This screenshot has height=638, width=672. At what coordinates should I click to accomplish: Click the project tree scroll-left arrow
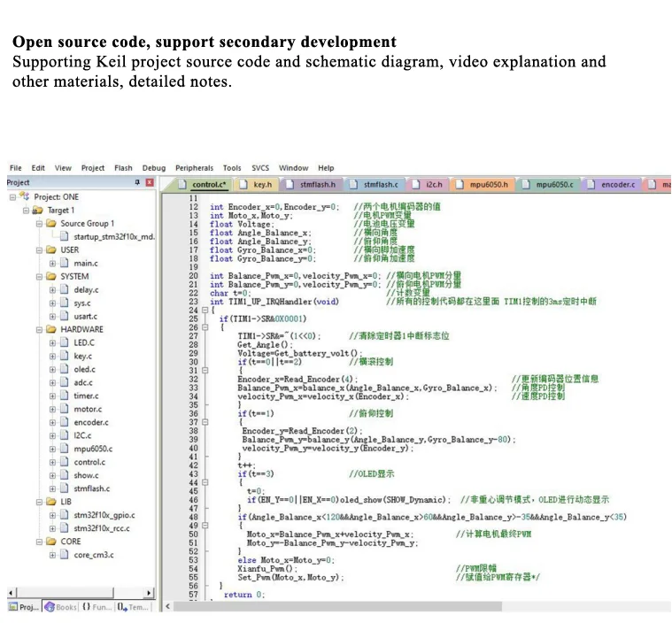12,593
